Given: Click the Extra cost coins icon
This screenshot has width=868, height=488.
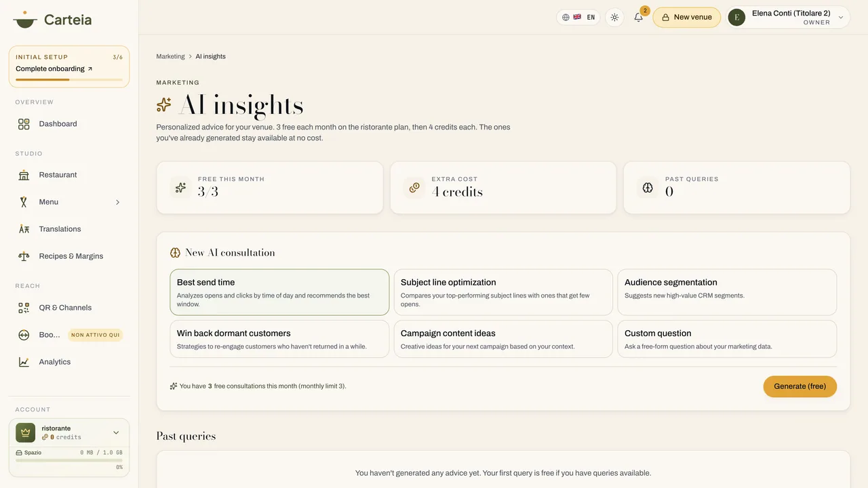Looking at the screenshot, I should click(x=414, y=188).
